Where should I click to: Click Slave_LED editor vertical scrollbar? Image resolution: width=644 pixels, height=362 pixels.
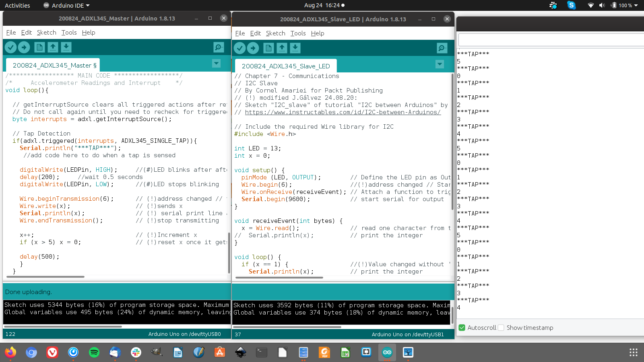tap(453, 141)
